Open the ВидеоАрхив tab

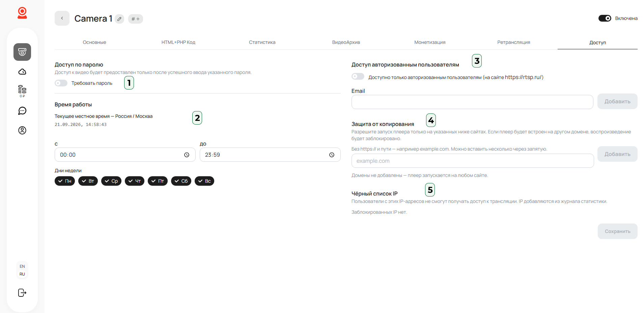(346, 42)
